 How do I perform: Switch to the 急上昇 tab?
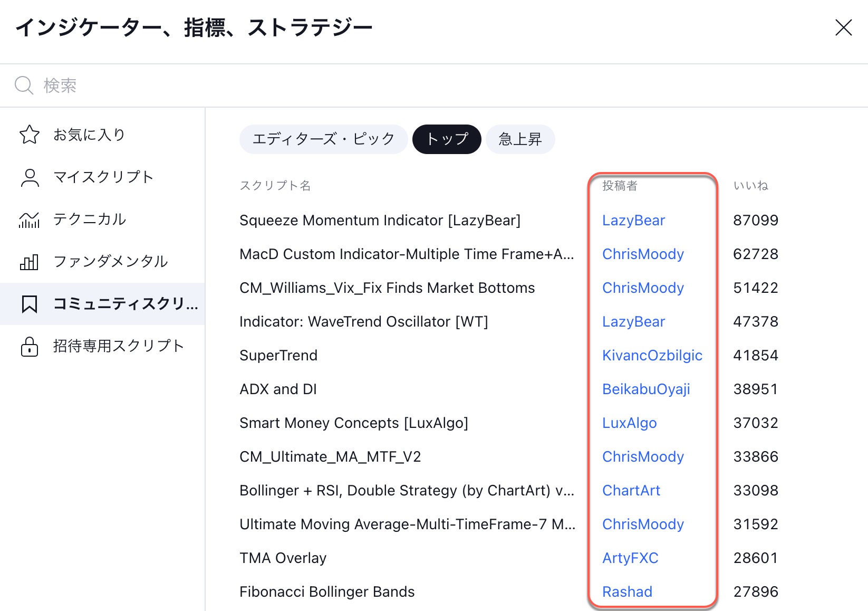(x=520, y=139)
